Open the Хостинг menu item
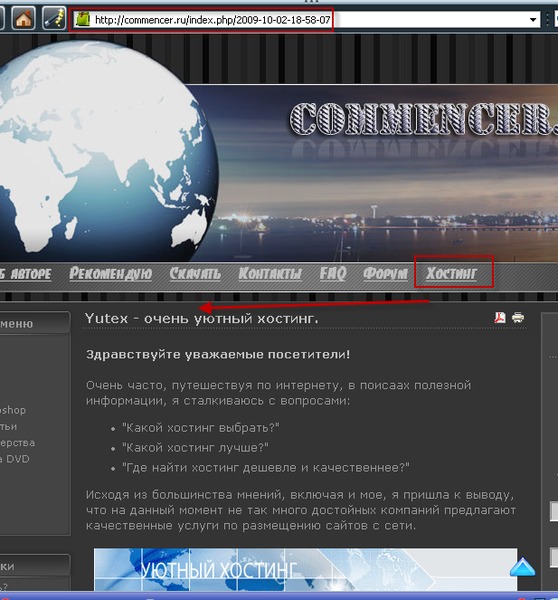 452,273
